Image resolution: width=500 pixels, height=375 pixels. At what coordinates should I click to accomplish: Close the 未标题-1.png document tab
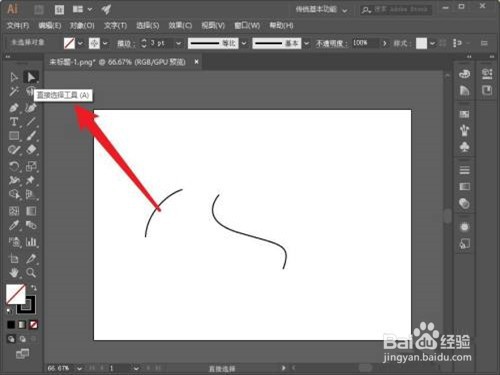[196, 62]
